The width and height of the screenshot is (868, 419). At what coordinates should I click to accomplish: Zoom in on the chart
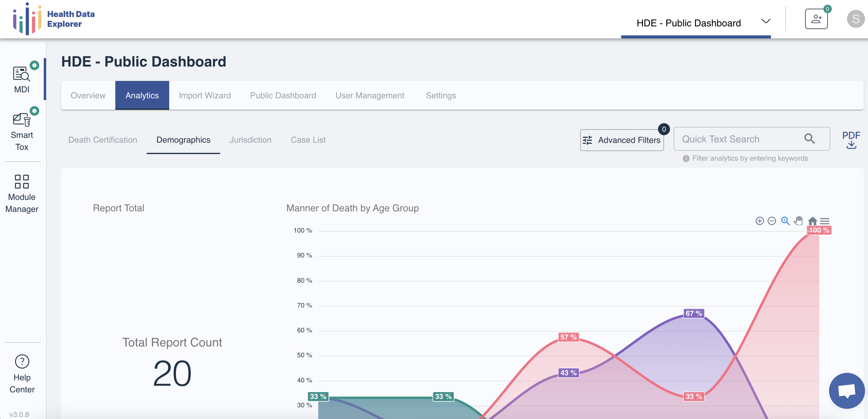[x=760, y=221]
